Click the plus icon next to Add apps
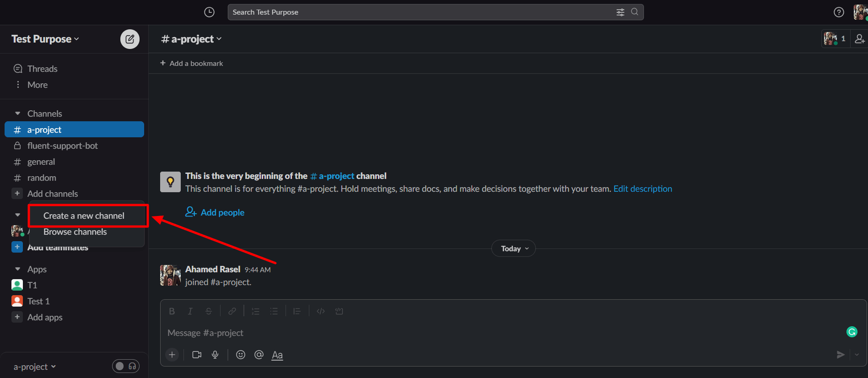This screenshot has width=868, height=378. (17, 317)
